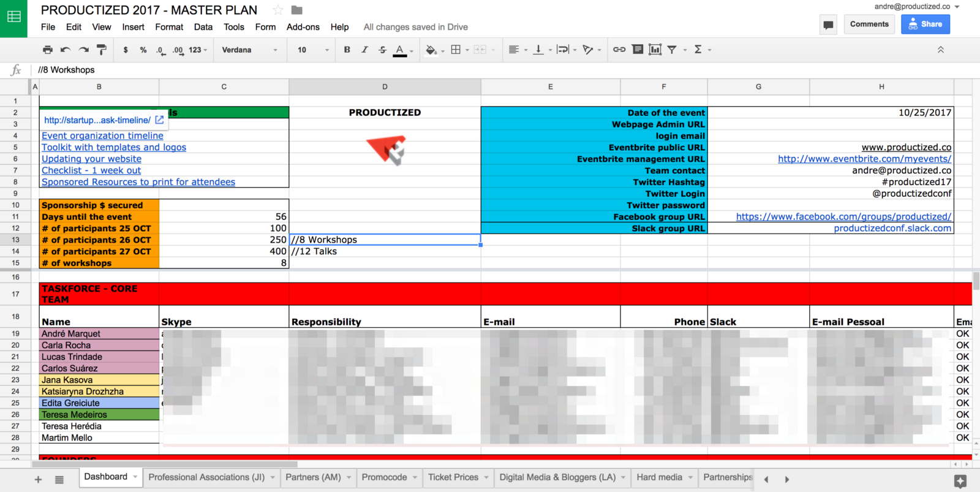980x492 pixels.
Task: Increase decimal places
Action: coord(178,50)
